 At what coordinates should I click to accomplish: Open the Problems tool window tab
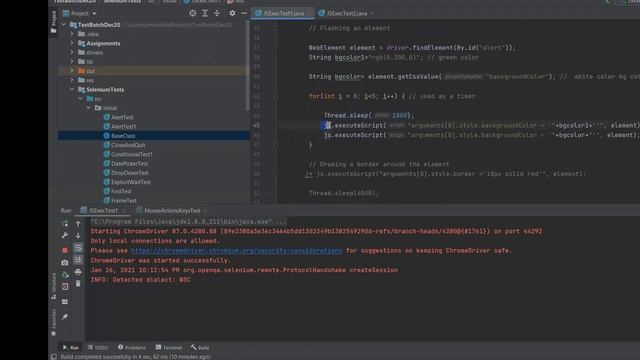(132, 348)
